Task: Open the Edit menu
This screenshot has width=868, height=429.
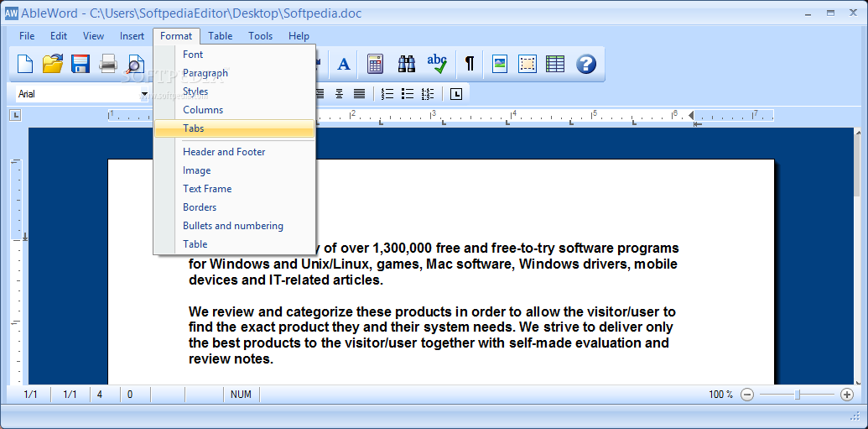Action: [x=59, y=36]
